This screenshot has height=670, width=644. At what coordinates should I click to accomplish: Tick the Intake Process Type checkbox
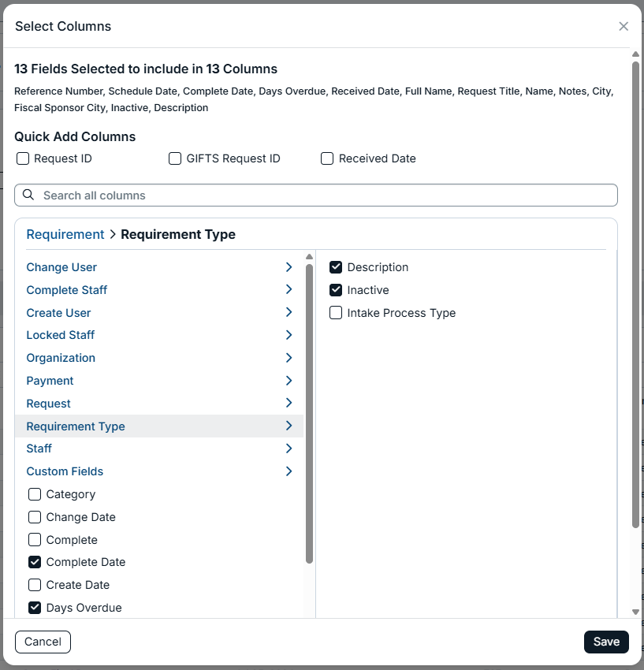(336, 313)
